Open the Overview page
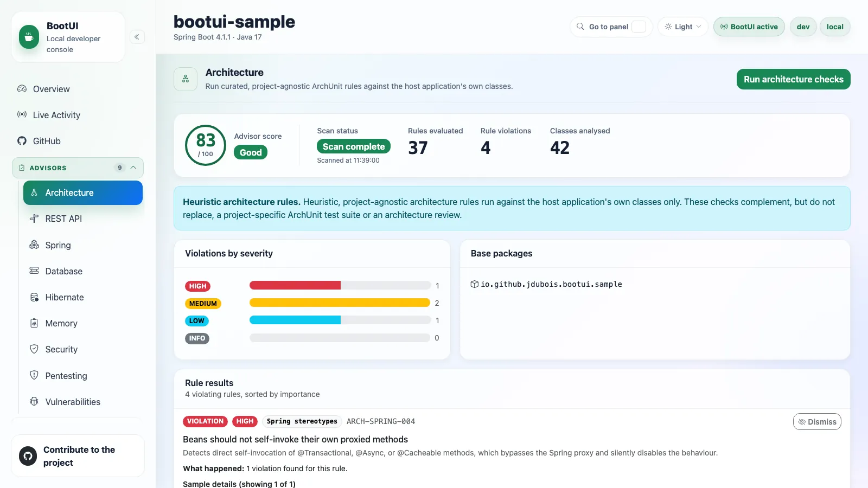 coord(78,89)
